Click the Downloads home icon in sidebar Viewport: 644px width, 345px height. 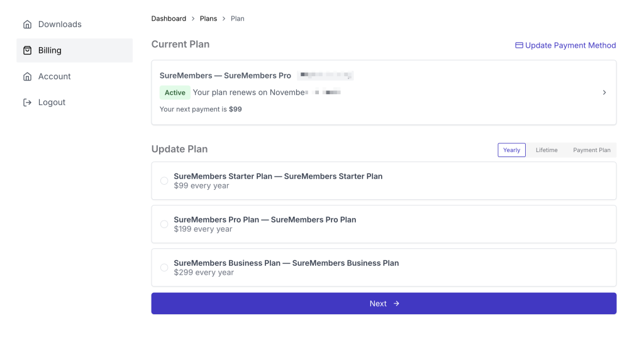[x=27, y=25]
